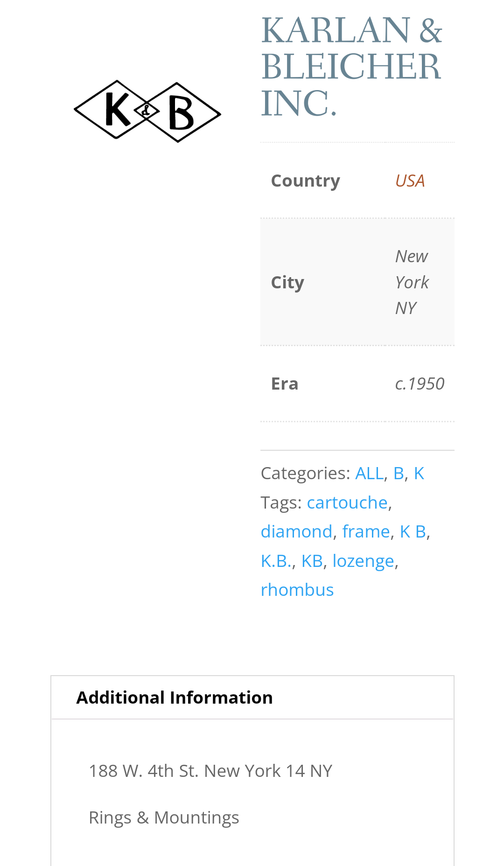Select the K B tag
The height and width of the screenshot is (866, 504).
pyautogui.click(x=413, y=531)
